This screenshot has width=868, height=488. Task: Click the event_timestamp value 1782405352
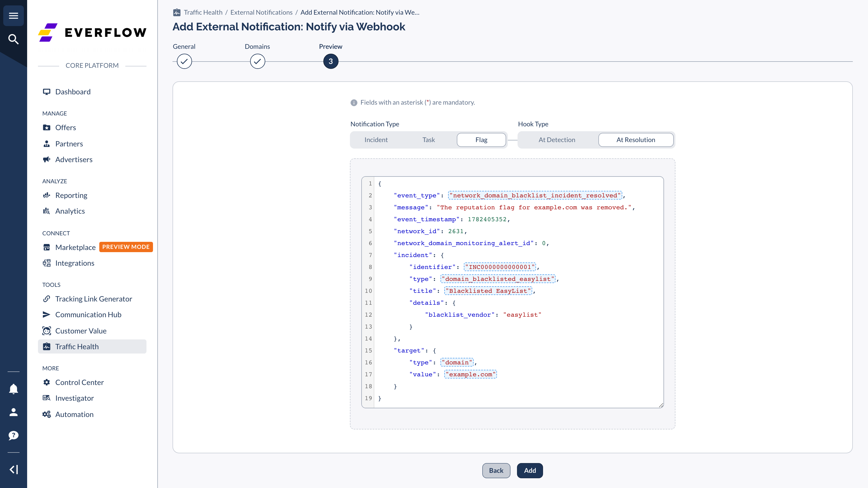pyautogui.click(x=487, y=219)
